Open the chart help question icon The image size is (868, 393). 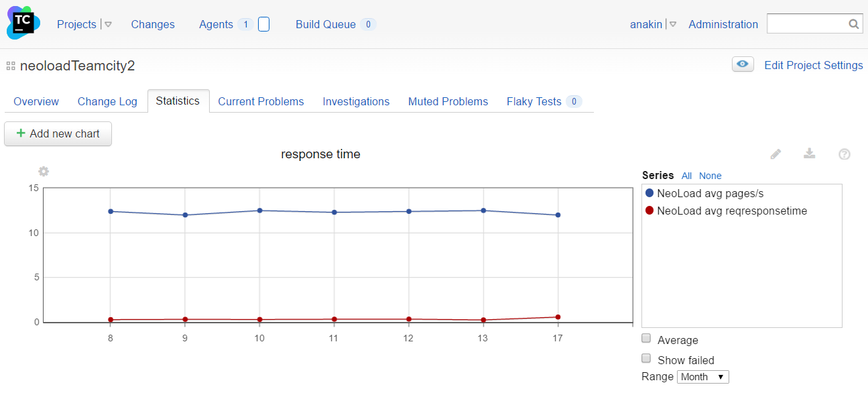pyautogui.click(x=845, y=154)
